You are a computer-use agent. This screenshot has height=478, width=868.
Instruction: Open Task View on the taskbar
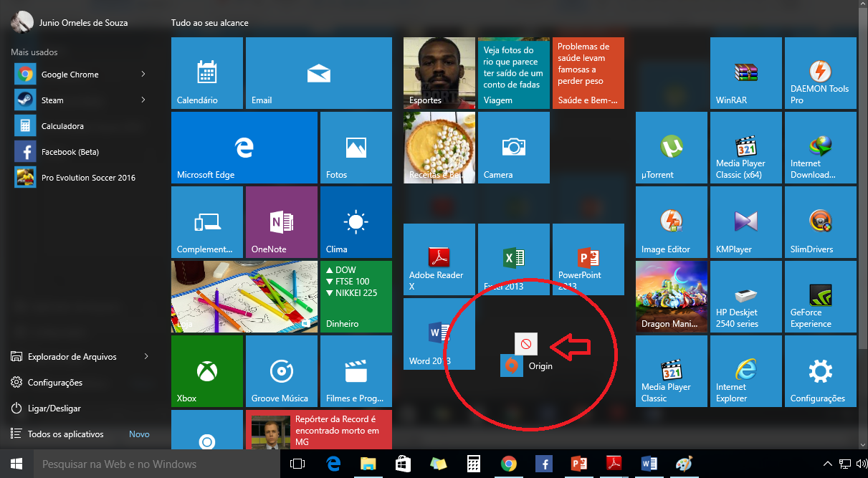pos(297,464)
